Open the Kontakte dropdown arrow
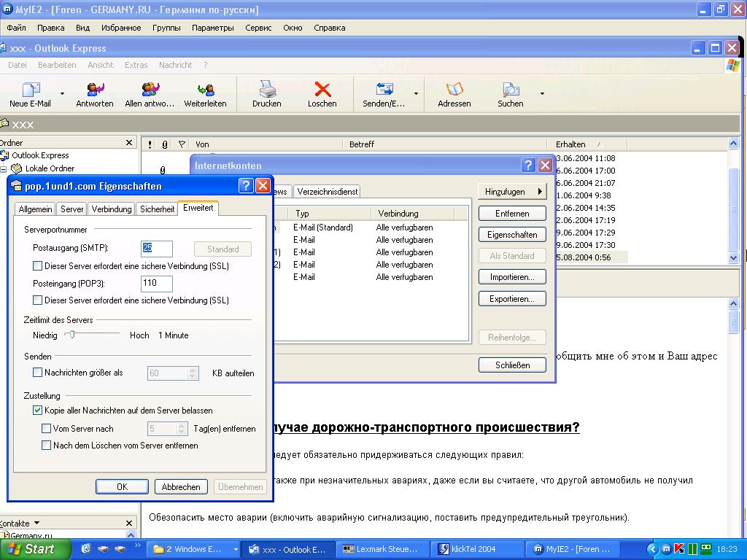Image resolution: width=747 pixels, height=560 pixels. [37, 523]
